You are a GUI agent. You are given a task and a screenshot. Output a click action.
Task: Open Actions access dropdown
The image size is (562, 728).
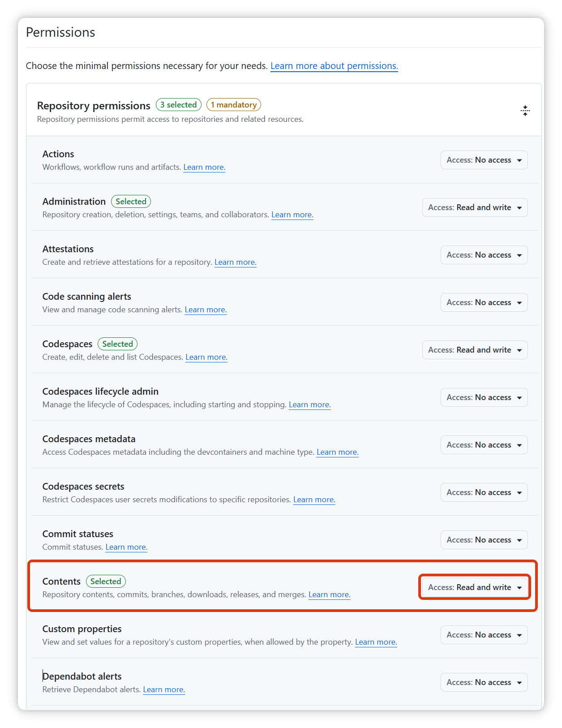(x=484, y=160)
